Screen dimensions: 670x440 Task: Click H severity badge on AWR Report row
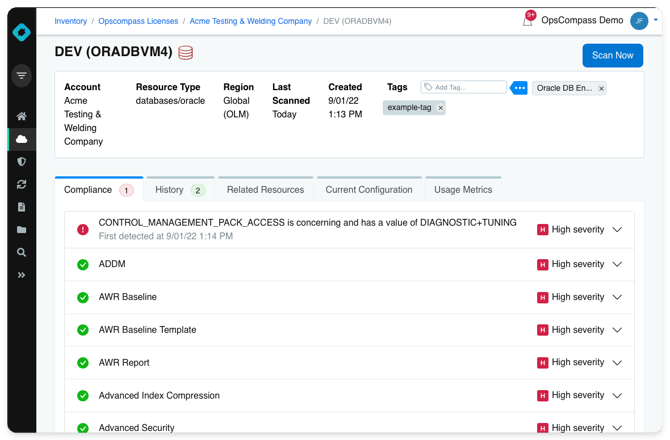542,363
